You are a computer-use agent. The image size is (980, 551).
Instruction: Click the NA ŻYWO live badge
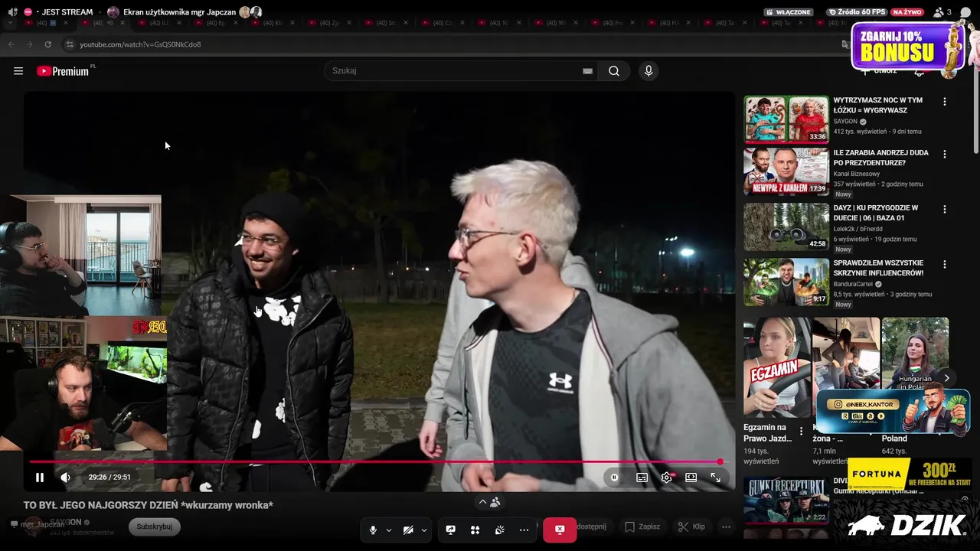(x=907, y=12)
